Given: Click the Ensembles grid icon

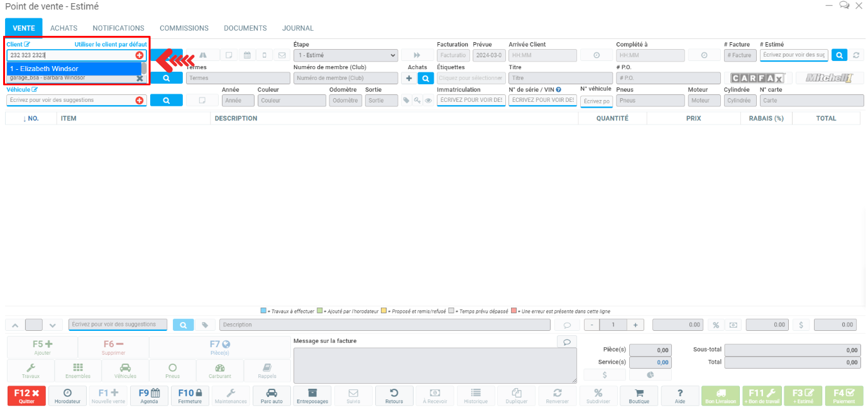Looking at the screenshot, I should click(x=78, y=371).
